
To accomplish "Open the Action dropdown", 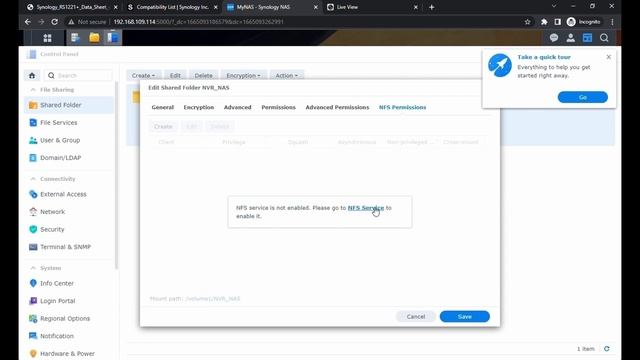I will click(x=287, y=76).
